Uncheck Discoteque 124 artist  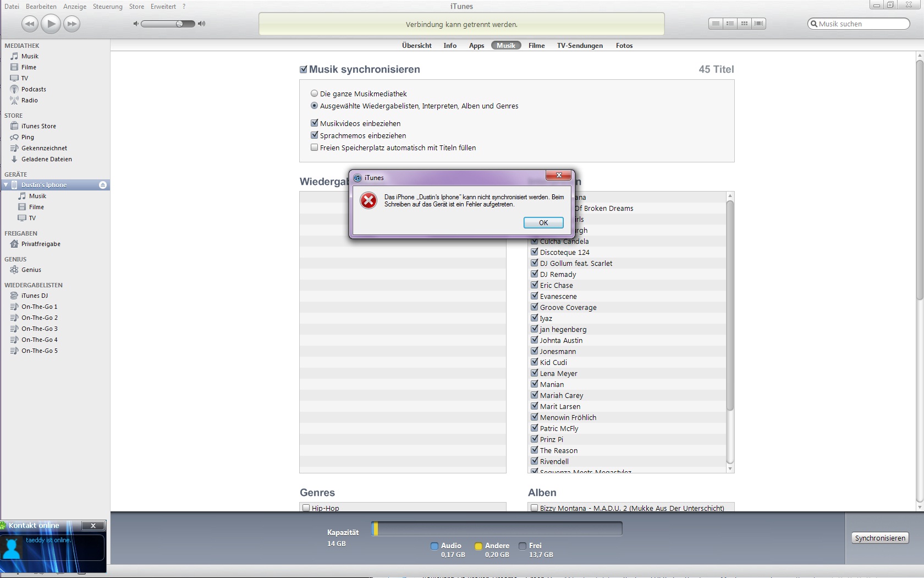coord(534,252)
